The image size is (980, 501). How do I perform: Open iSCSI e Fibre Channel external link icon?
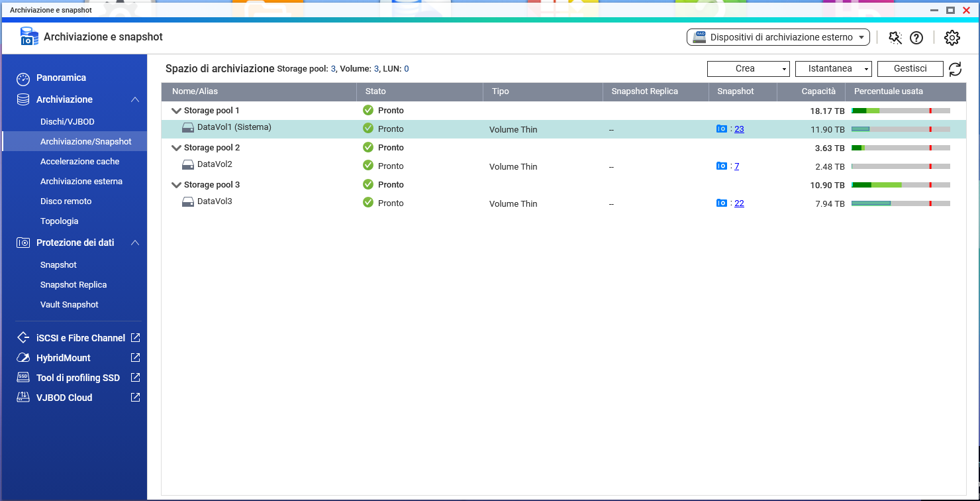pos(135,338)
